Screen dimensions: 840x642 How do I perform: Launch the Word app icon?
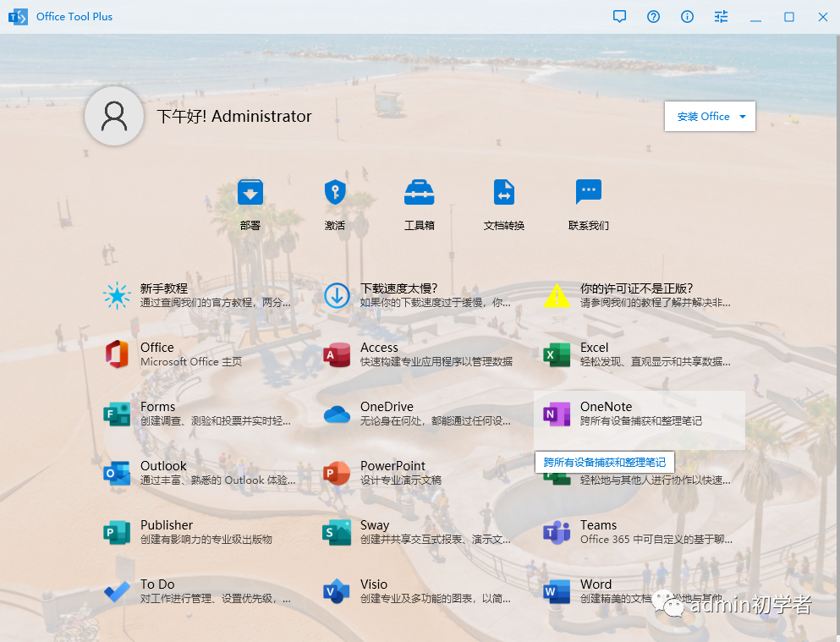557,591
